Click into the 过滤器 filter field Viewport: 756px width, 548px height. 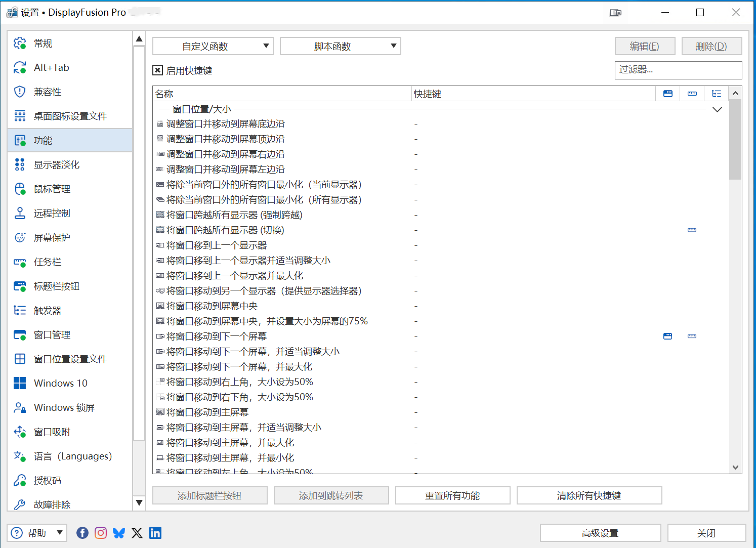tap(679, 70)
